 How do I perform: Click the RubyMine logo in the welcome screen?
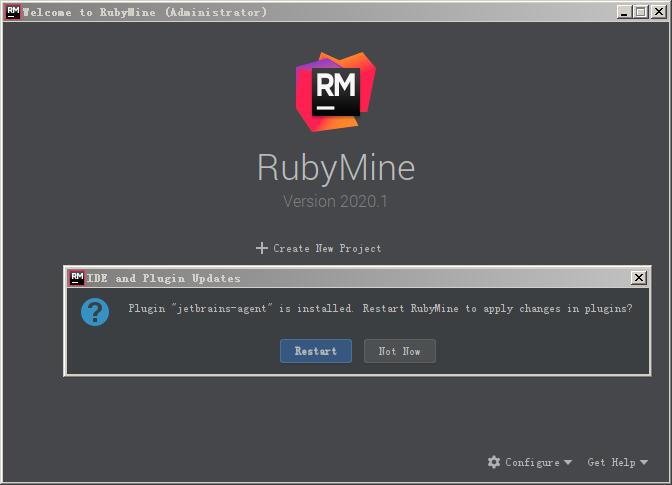(336, 92)
